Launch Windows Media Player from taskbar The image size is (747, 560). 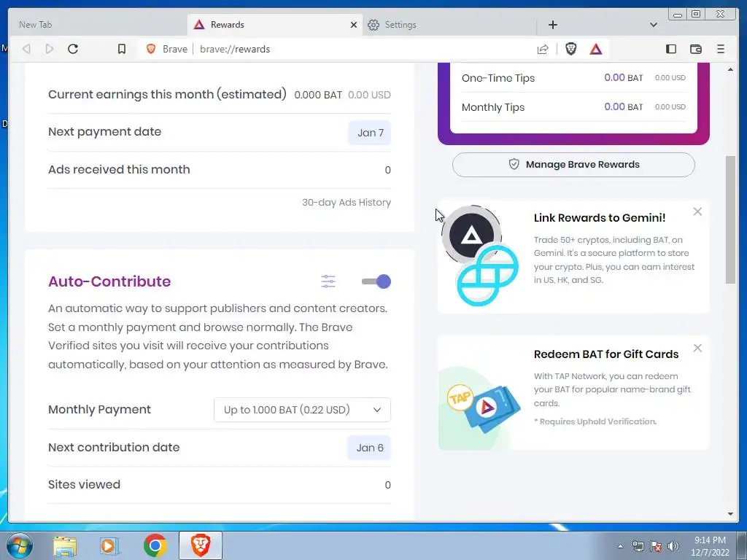[109, 545]
